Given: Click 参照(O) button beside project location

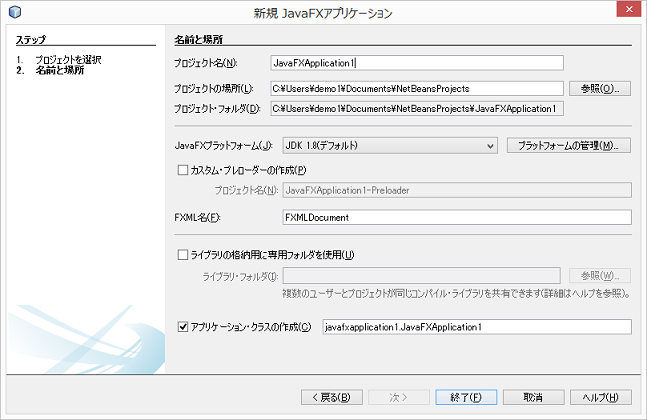Looking at the screenshot, I should pyautogui.click(x=600, y=88).
